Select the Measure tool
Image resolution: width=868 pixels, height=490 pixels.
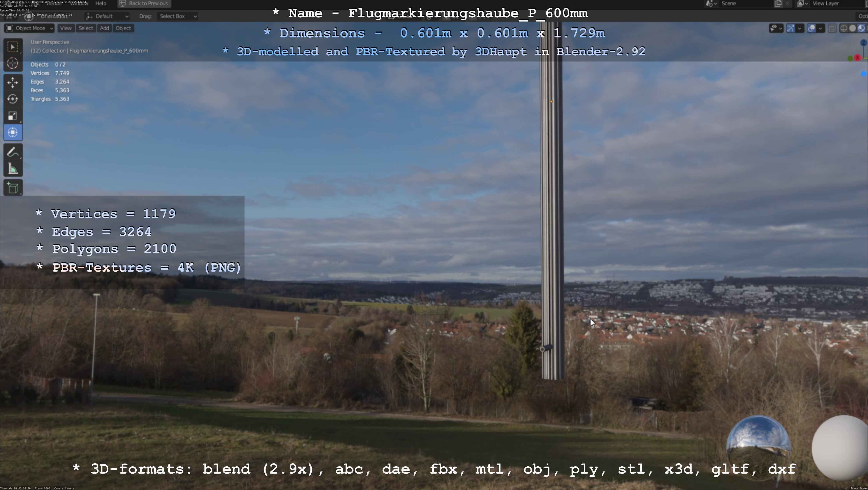[x=13, y=169]
